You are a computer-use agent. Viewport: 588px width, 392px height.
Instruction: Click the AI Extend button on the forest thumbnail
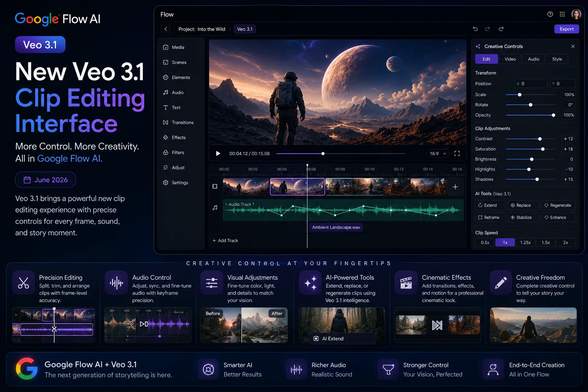342,338
